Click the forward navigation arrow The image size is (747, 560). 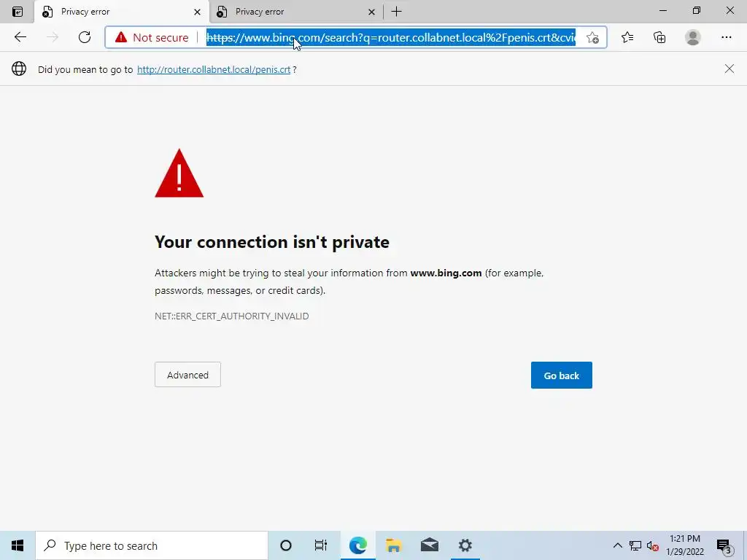pyautogui.click(x=53, y=37)
